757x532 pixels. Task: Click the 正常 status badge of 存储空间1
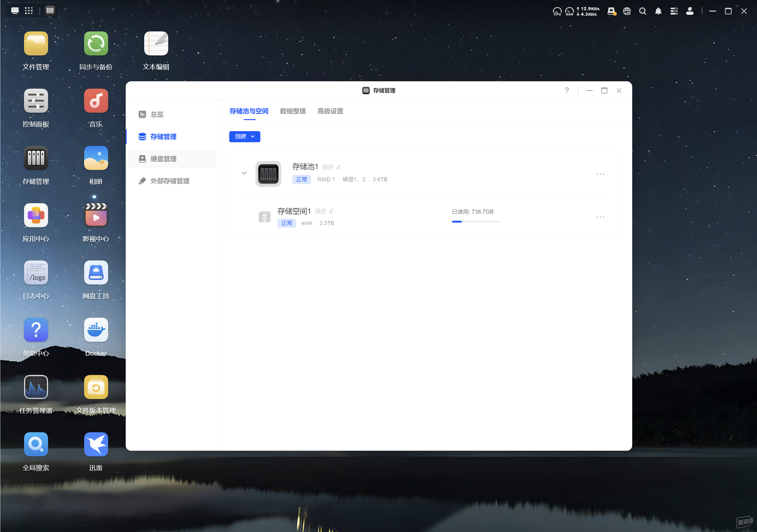click(287, 223)
